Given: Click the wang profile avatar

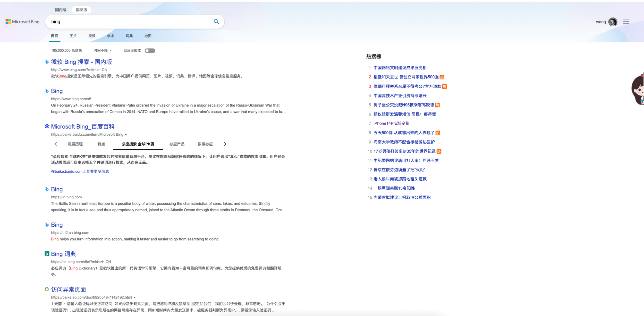Looking at the screenshot, I should tap(613, 22).
